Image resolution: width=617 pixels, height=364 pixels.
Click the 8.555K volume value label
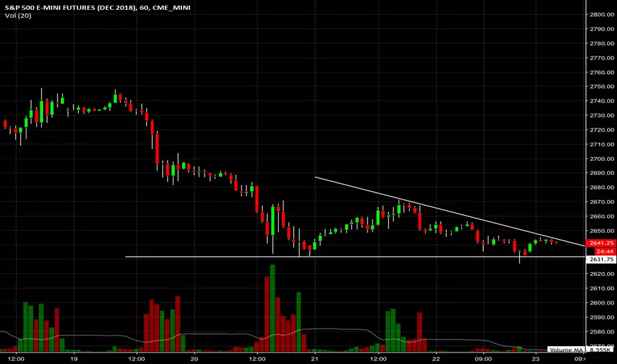(x=601, y=350)
